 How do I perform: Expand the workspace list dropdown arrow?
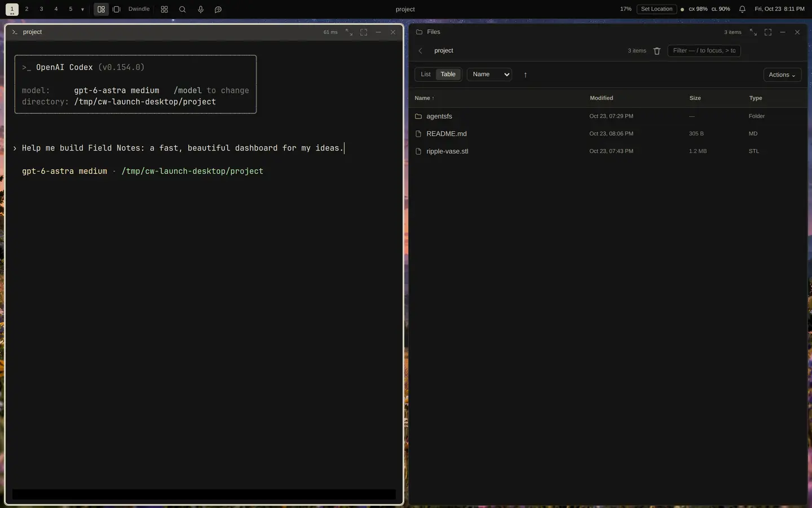click(82, 10)
